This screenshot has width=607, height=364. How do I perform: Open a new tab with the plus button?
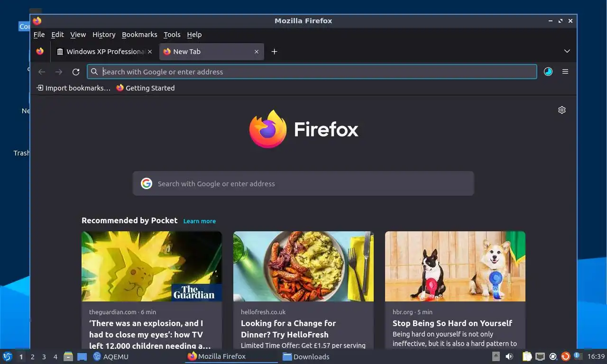pyautogui.click(x=274, y=52)
